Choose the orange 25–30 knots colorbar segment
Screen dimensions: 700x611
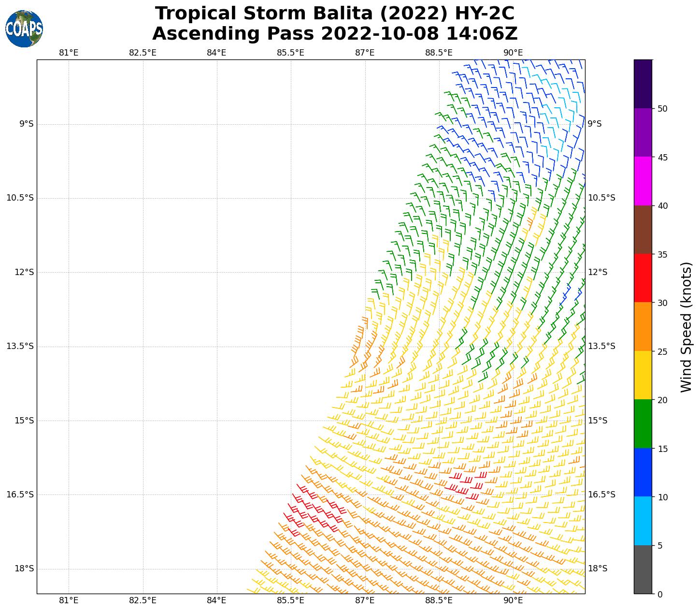click(643, 326)
